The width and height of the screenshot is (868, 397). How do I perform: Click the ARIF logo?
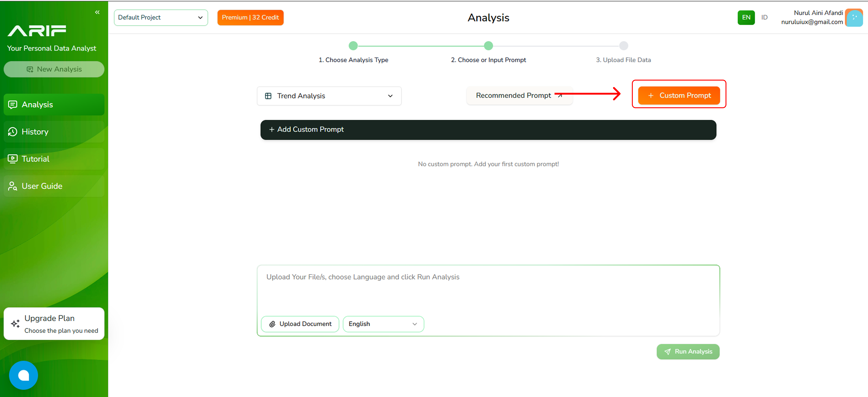(37, 31)
